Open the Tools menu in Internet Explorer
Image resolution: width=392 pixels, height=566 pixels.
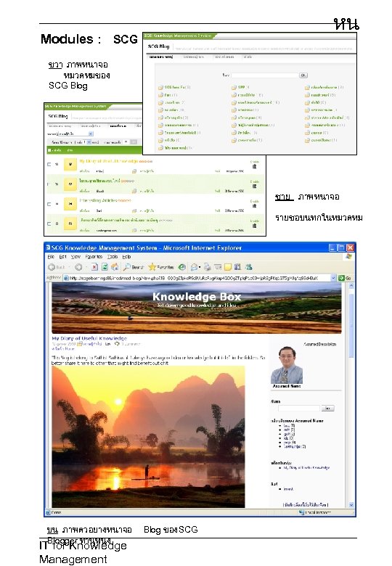coord(113,257)
